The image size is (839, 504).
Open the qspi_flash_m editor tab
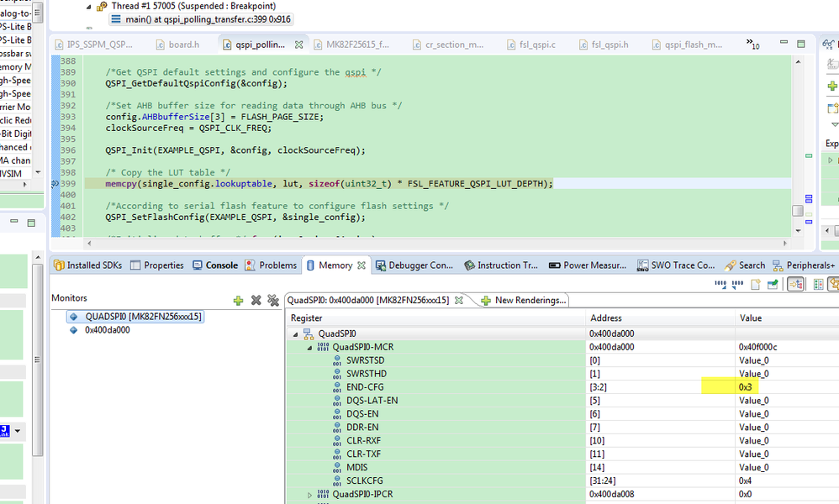pyautogui.click(x=687, y=45)
